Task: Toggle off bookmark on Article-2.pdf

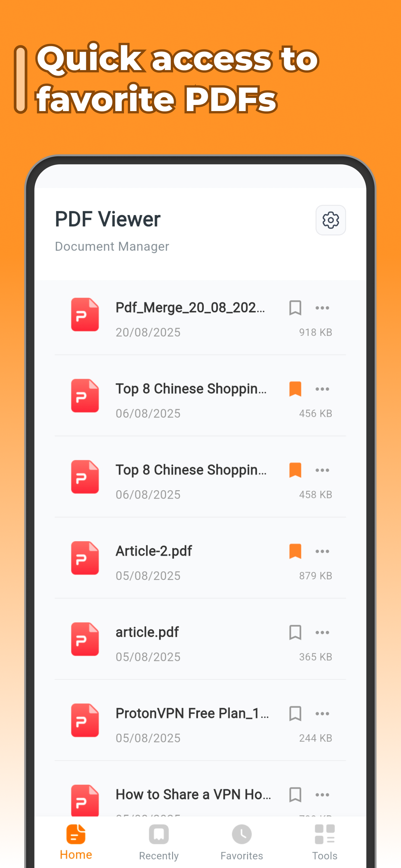Action: (295, 551)
